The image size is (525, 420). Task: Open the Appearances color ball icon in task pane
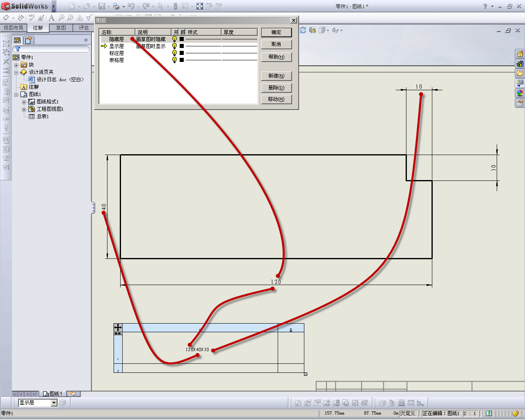520,93
